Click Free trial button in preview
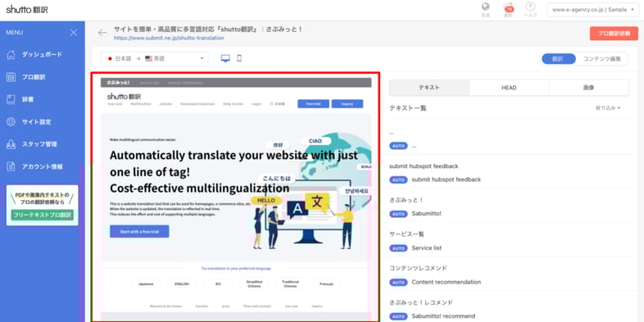Screen dimensions: 644x322 coord(313,104)
